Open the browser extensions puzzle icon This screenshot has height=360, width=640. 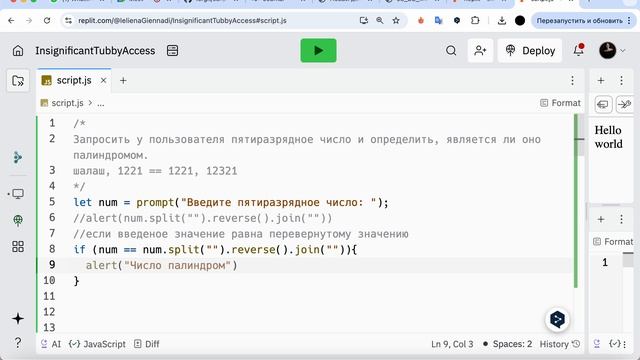point(475,20)
